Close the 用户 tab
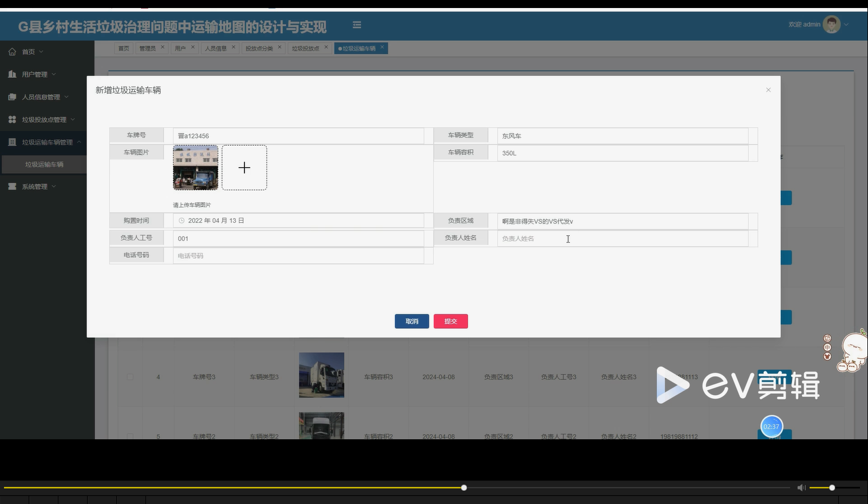 [x=193, y=47]
